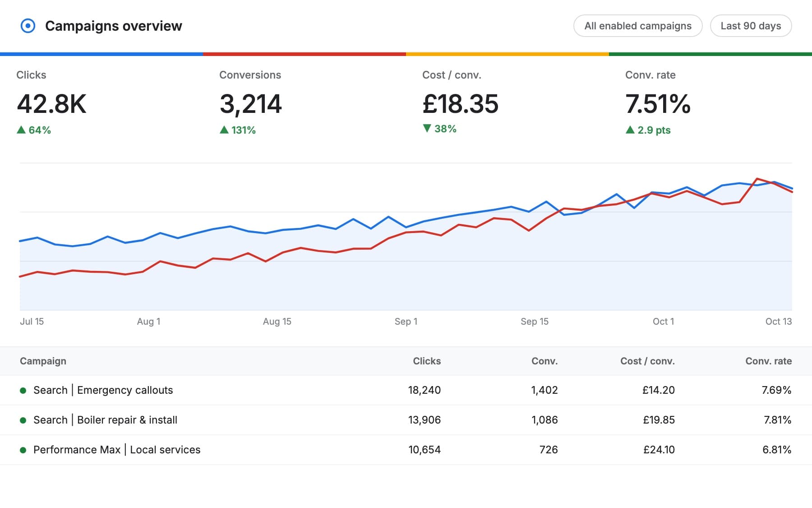Click the 1,086 conversions cell

pyautogui.click(x=544, y=420)
